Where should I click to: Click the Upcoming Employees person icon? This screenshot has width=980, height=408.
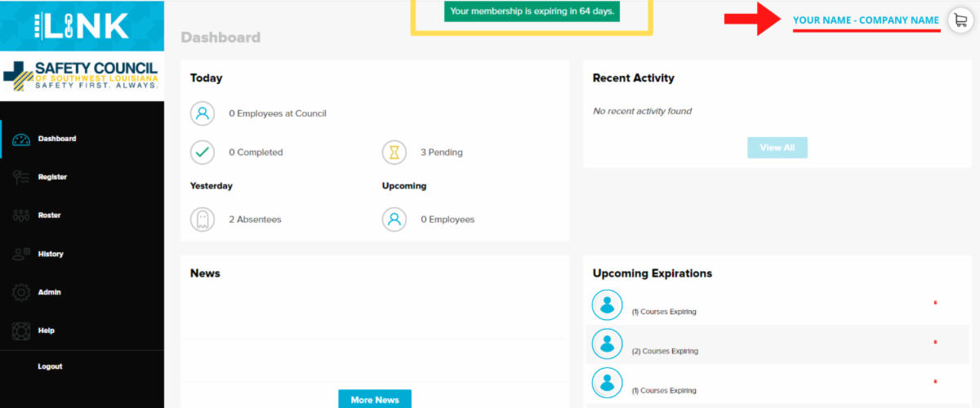(394, 220)
